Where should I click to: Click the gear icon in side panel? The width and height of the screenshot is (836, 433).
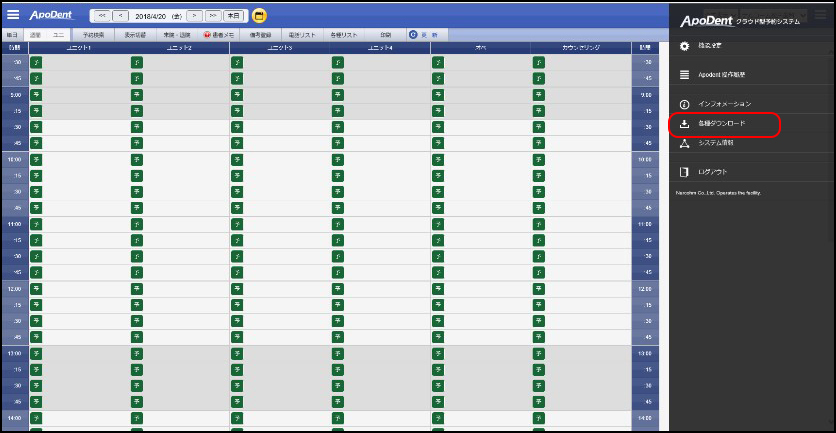pyautogui.click(x=685, y=46)
